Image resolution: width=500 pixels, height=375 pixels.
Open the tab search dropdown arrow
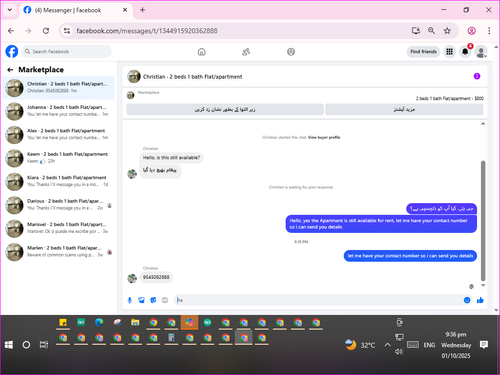tap(10, 10)
